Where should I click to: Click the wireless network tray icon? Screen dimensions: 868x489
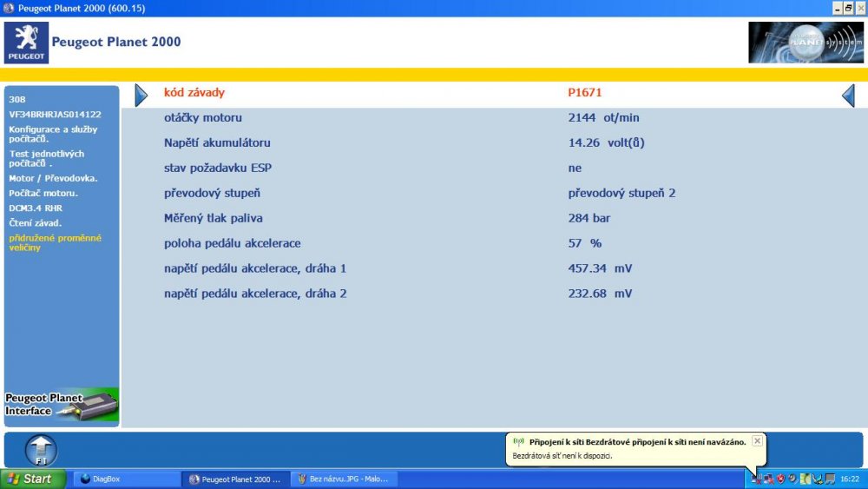756,479
